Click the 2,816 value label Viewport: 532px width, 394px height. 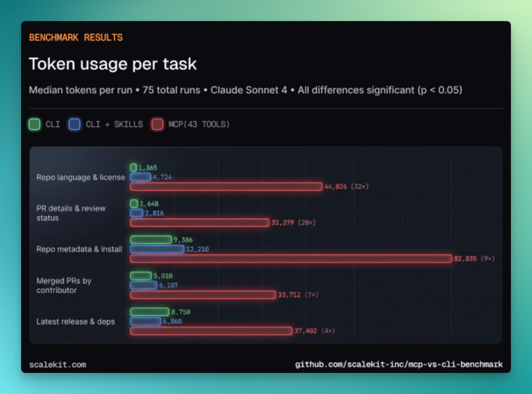(154, 213)
